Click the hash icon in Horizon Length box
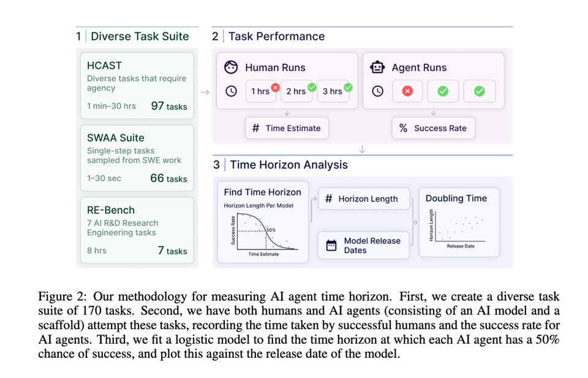This screenshot has width=588, height=378. 329,198
